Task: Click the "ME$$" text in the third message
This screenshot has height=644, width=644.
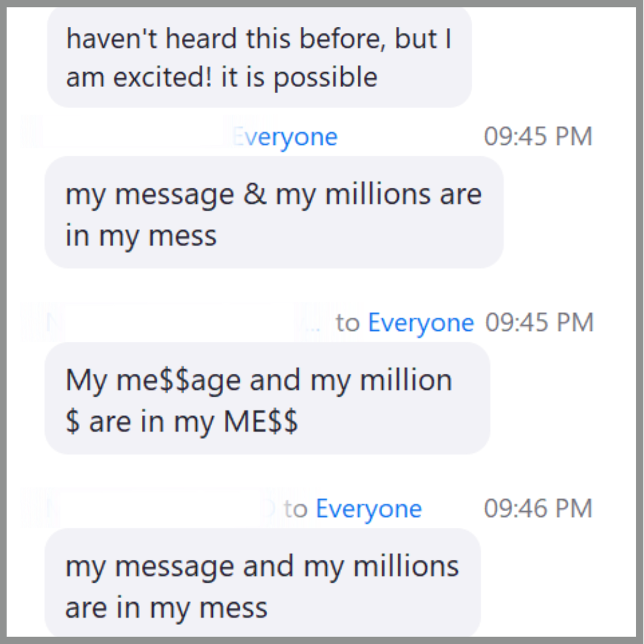Action: pyautogui.click(x=261, y=423)
